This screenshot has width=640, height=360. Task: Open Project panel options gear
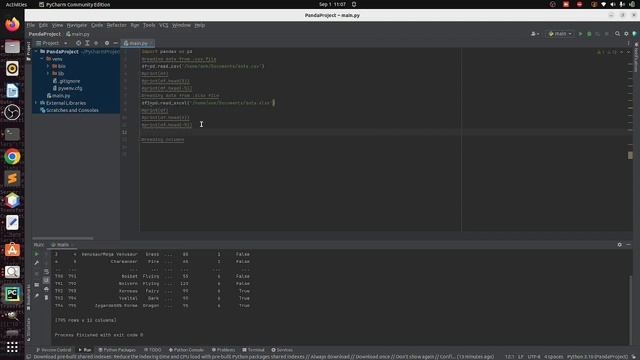pos(107,43)
